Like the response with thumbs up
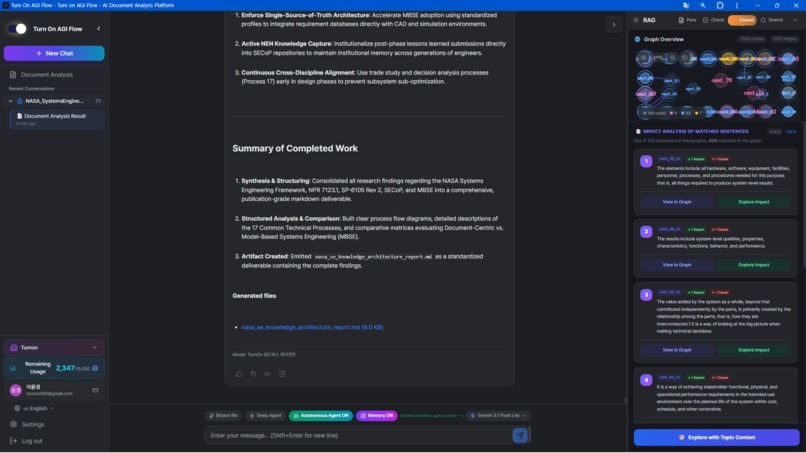 (239, 374)
